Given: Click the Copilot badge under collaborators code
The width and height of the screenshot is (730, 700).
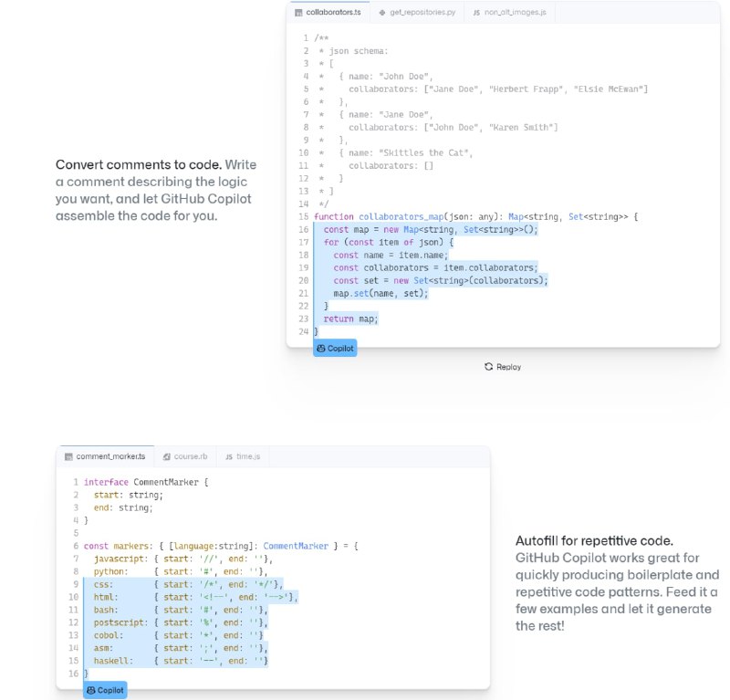Looking at the screenshot, I should (335, 349).
